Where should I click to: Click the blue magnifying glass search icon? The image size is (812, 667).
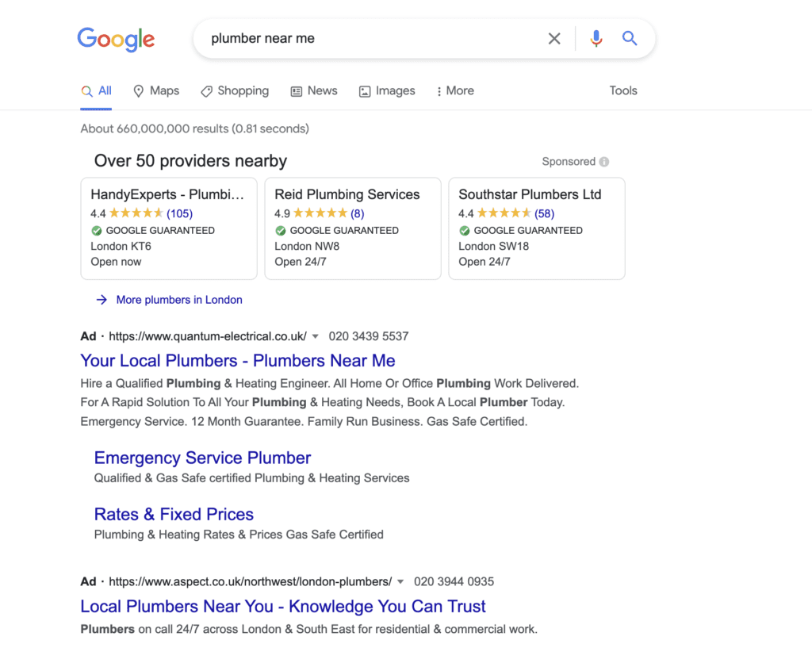click(630, 39)
